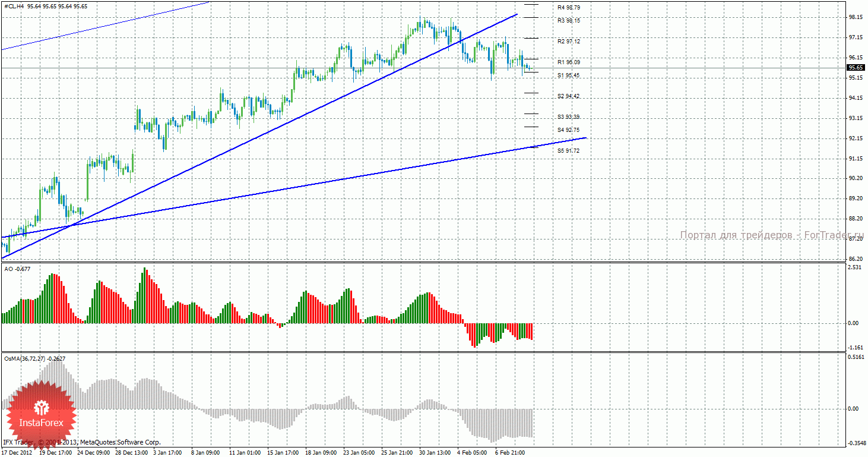Select the #CL,H4 chart title label

14,6
